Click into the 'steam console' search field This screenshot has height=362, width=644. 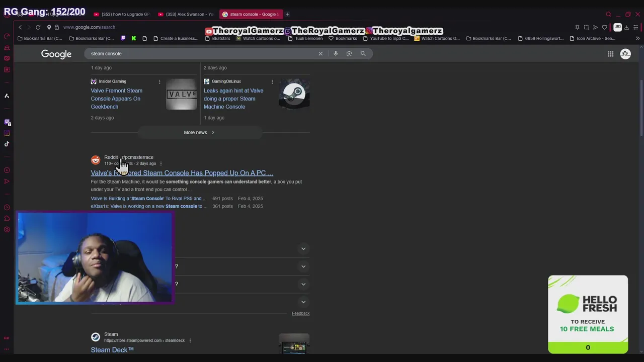pos(201,54)
